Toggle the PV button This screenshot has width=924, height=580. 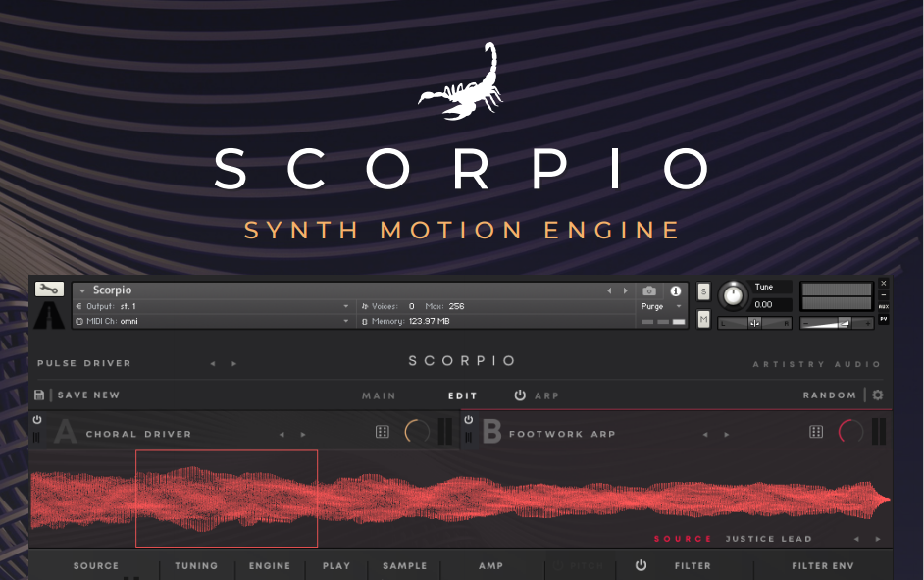coord(884,319)
